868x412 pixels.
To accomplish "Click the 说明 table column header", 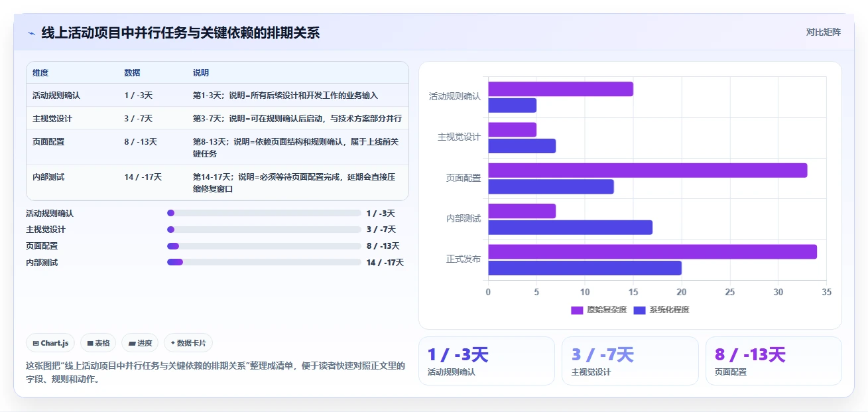I will point(201,73).
